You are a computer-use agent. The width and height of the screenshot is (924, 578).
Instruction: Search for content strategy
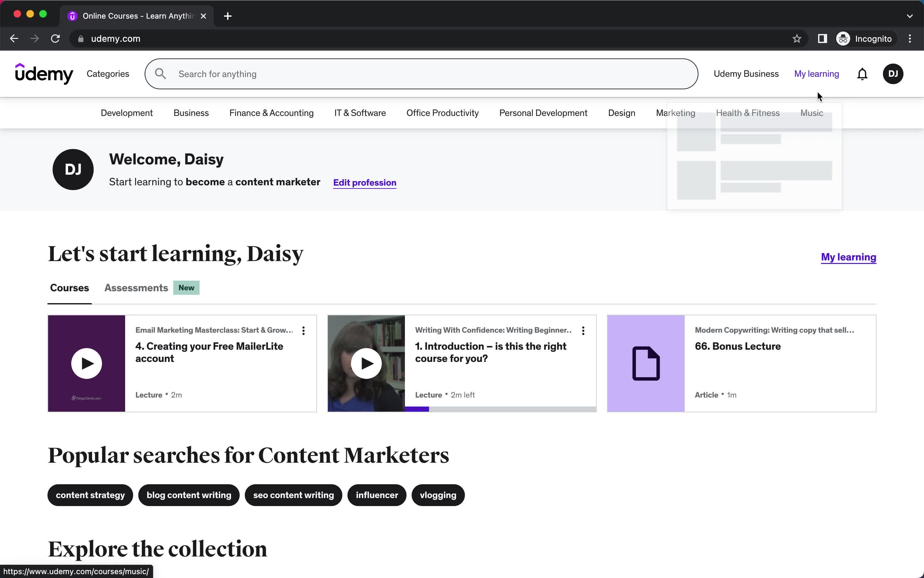(90, 495)
